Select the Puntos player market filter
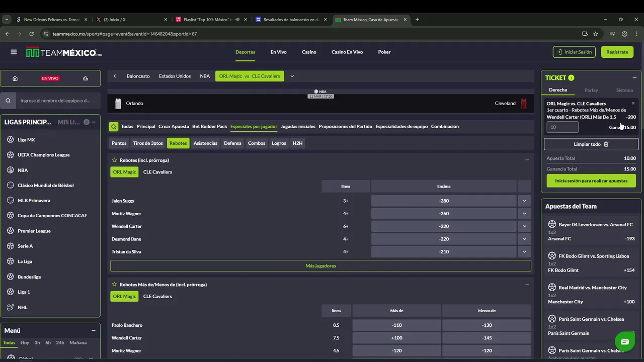Screen dimensions: 644x362 point(119,143)
